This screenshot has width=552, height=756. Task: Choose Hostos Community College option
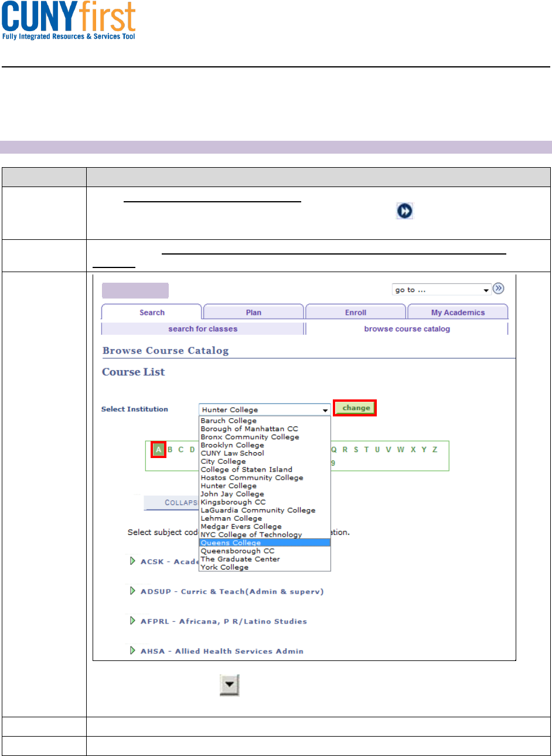click(x=265, y=477)
